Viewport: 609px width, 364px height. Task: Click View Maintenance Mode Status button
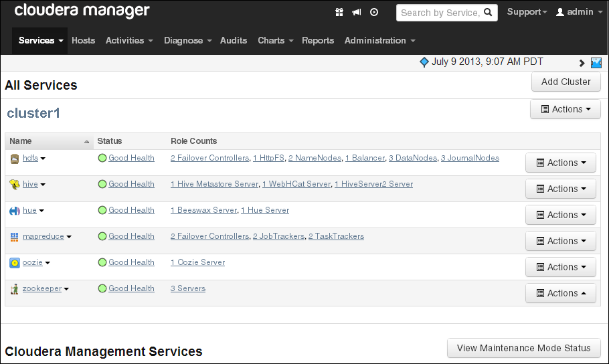[x=523, y=348]
